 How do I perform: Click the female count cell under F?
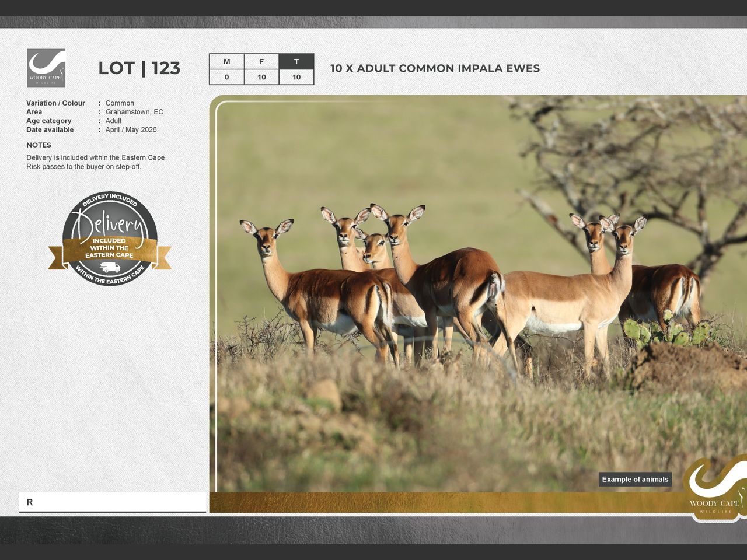[x=261, y=77]
